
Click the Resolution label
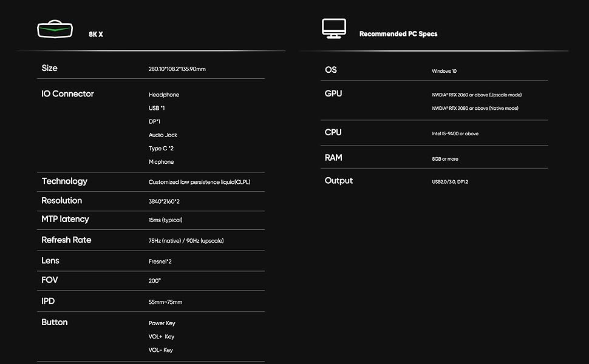[x=61, y=201]
